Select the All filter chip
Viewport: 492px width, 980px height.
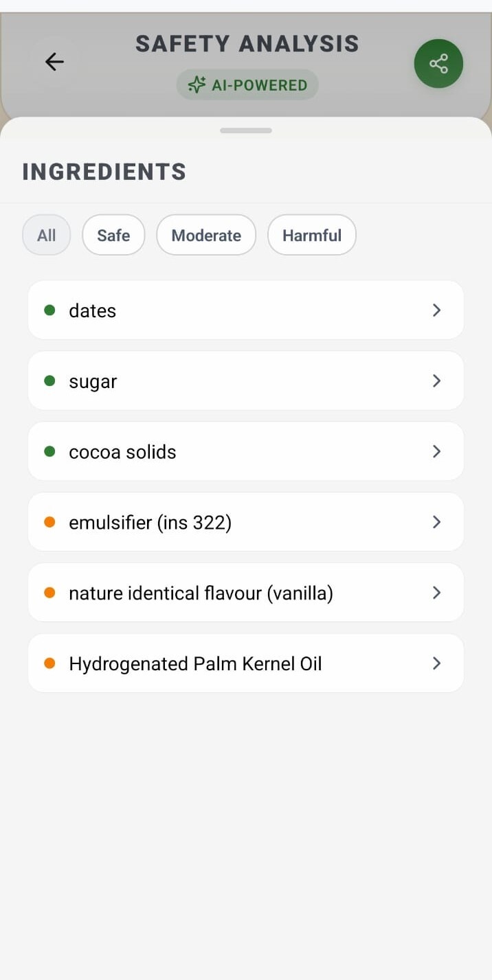click(x=46, y=235)
